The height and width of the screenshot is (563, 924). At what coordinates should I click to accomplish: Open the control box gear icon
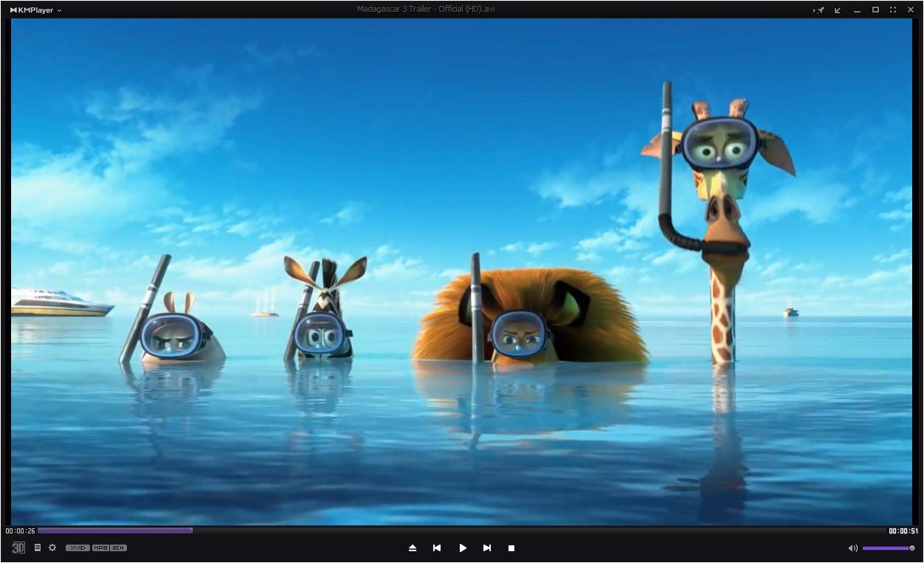(x=52, y=548)
